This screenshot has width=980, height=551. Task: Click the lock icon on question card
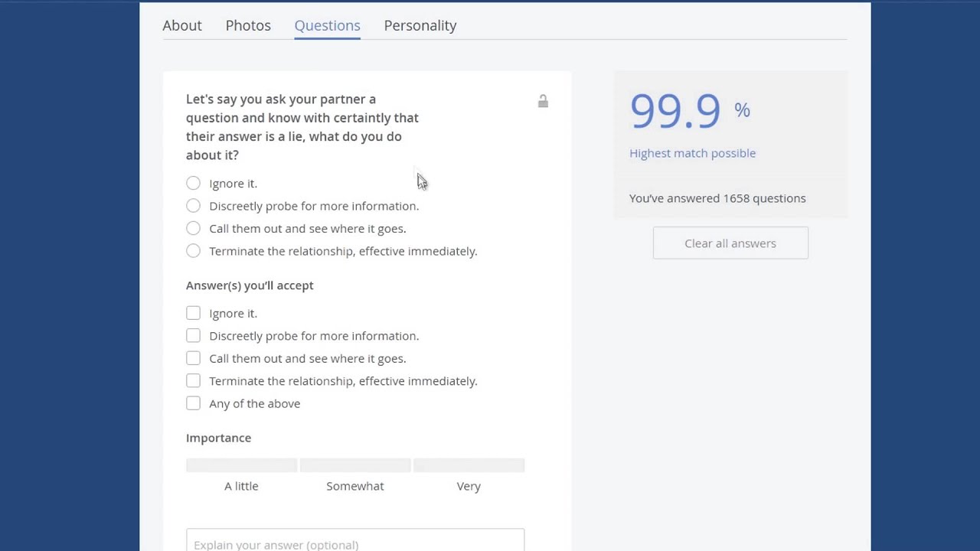click(543, 102)
